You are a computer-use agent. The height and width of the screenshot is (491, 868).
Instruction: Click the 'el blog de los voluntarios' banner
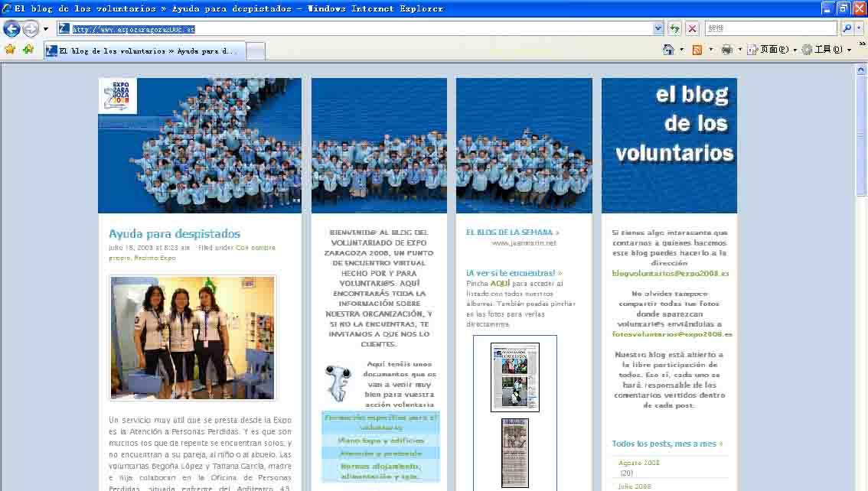click(669, 145)
